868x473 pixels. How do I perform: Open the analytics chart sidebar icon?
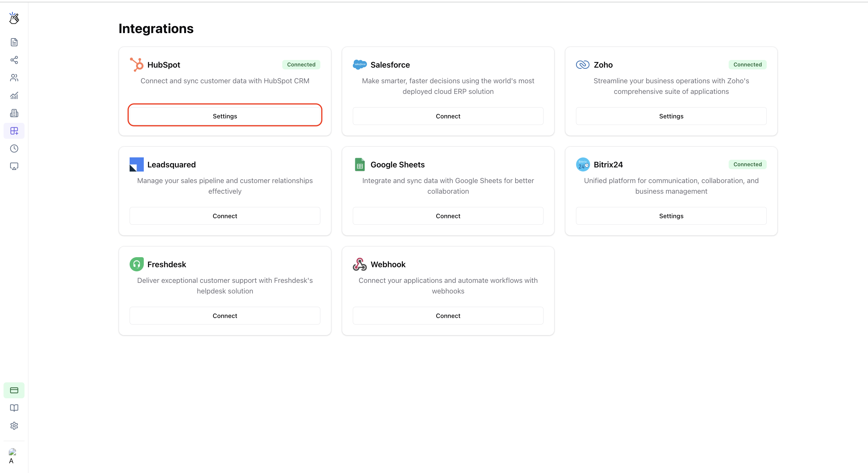14,96
